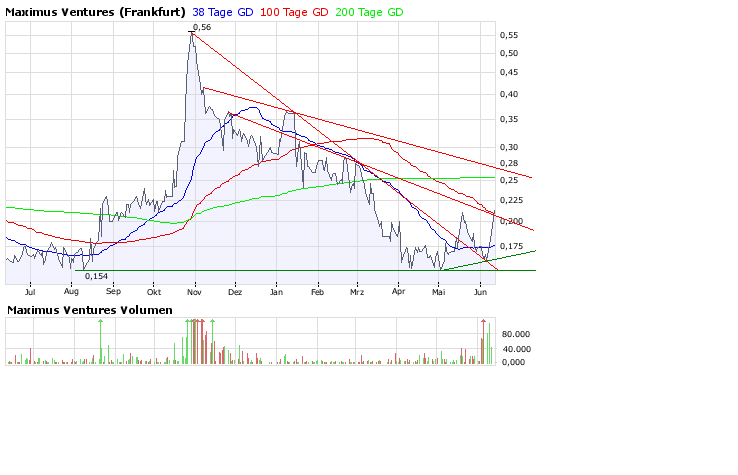
Task: Click the '0,000' volume axis value
Action: coord(513,362)
